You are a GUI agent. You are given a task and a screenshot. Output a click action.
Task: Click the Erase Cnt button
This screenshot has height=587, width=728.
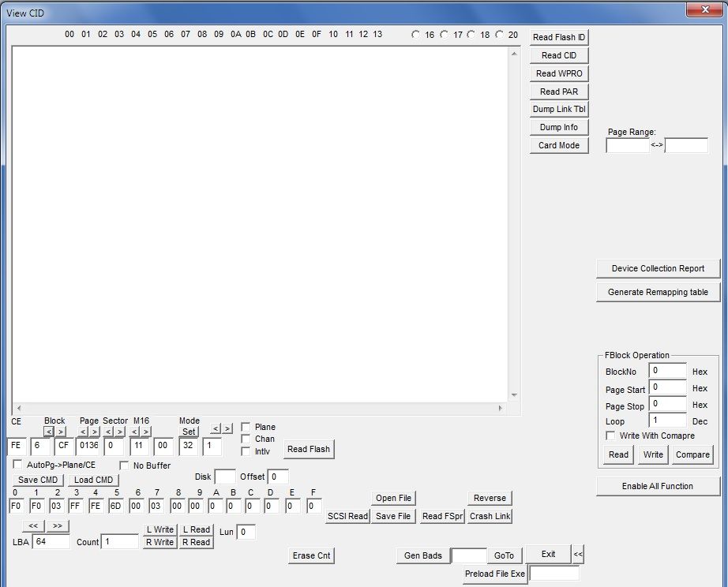[x=312, y=555]
